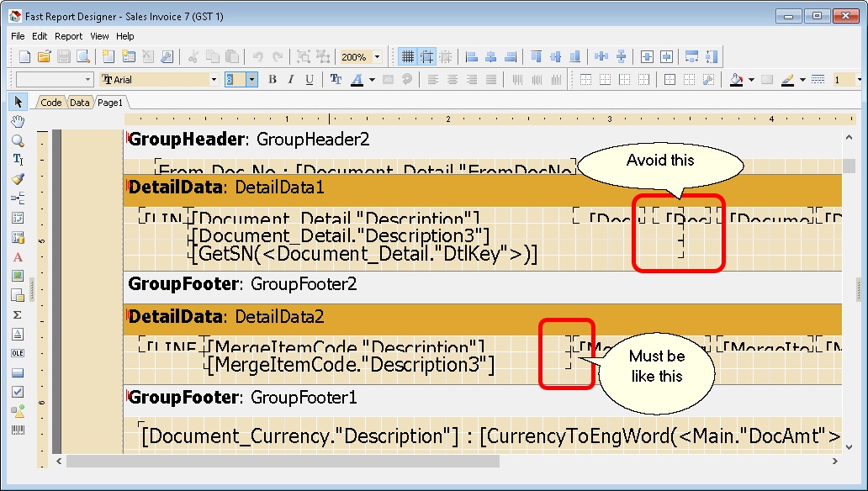868x491 pixels.
Task: Open the Report menu
Action: click(x=69, y=36)
